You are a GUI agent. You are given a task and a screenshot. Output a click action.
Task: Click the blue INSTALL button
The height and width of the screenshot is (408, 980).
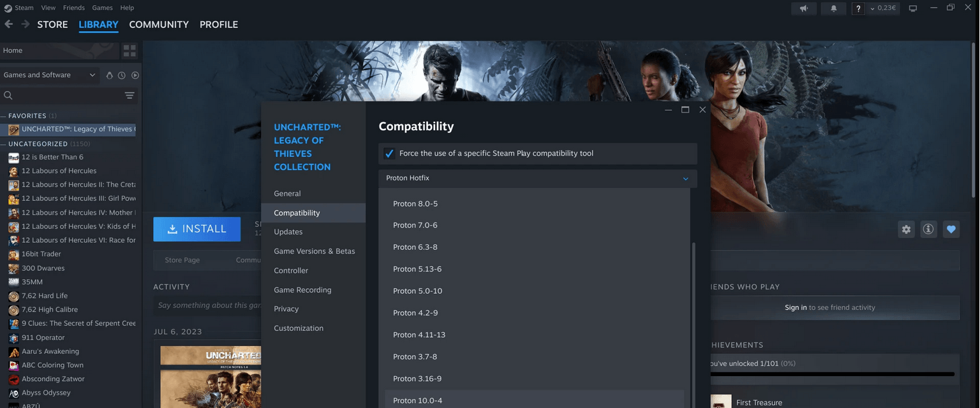(197, 229)
